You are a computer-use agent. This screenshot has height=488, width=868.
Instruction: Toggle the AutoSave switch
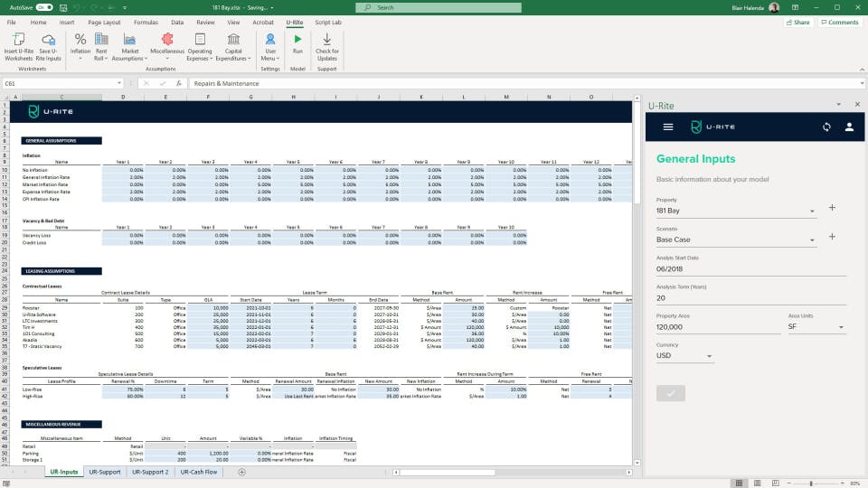pyautogui.click(x=44, y=8)
